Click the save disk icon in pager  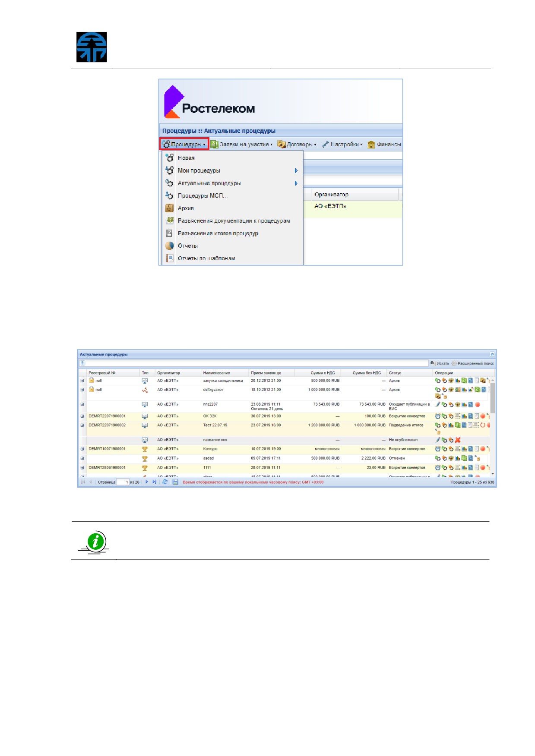click(x=175, y=482)
